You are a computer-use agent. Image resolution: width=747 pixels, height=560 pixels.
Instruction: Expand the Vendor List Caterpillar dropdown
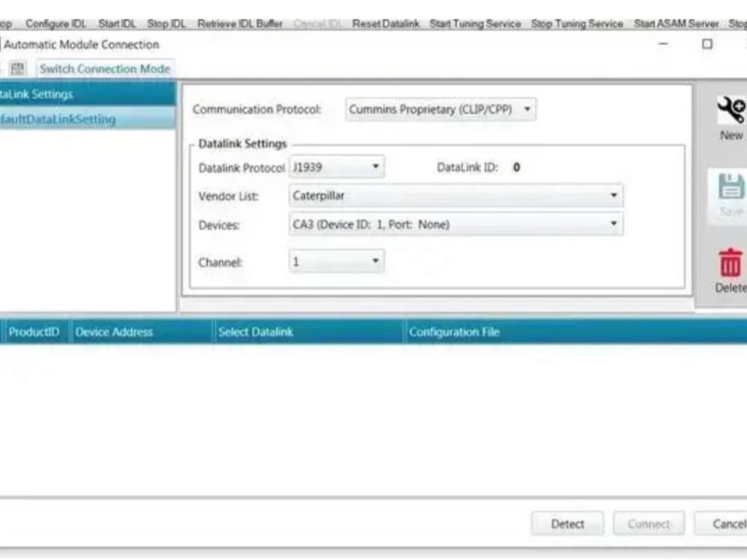point(456,195)
